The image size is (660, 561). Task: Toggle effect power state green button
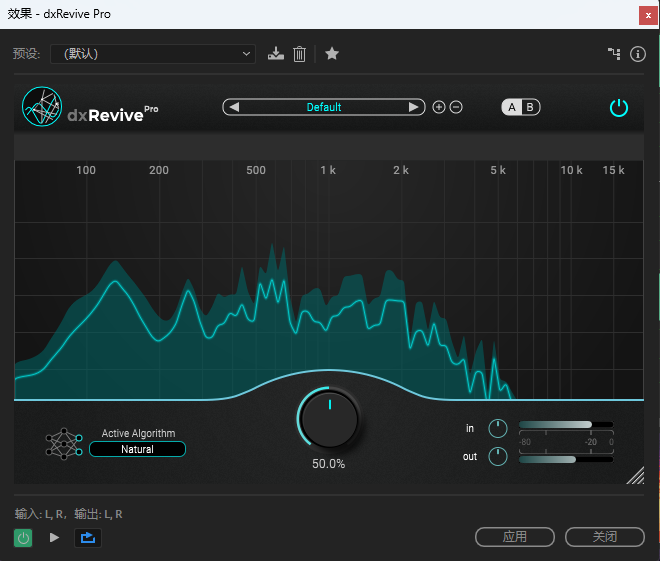click(23, 538)
